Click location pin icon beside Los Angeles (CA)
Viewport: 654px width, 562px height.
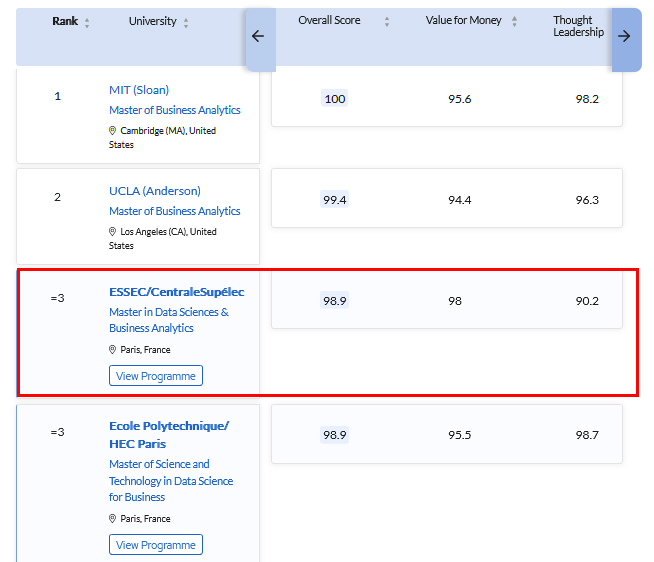(112, 232)
